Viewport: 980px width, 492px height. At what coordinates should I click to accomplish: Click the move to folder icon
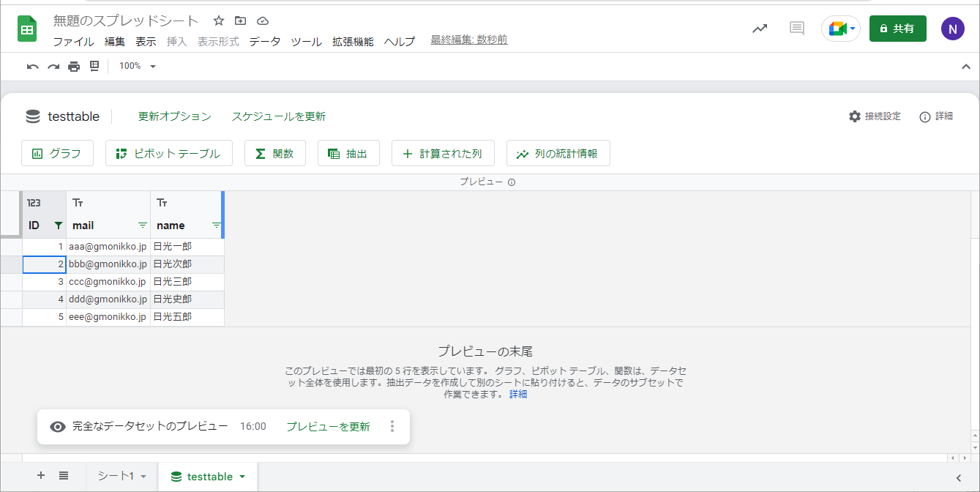(240, 20)
